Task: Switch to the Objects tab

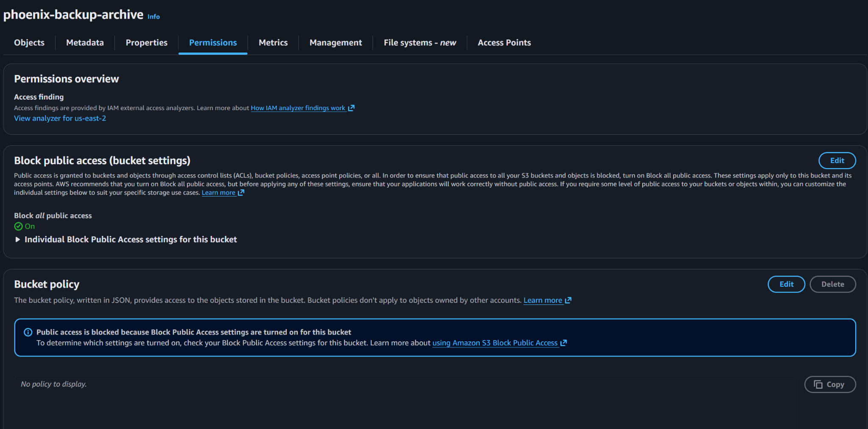Action: coord(29,43)
